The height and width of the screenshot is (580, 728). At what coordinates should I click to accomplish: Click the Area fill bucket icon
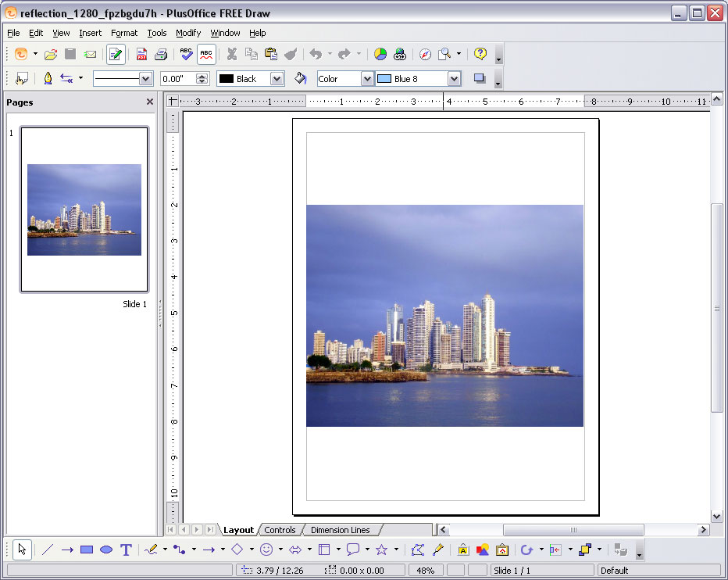301,78
